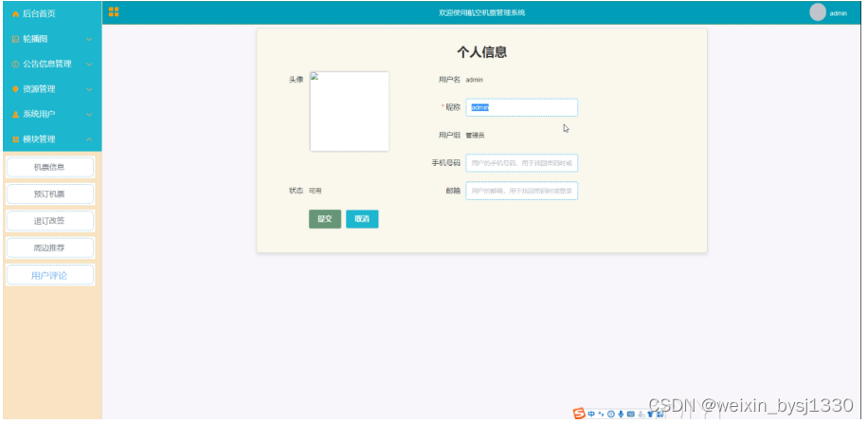868x424 pixels.
Task: Open the 用户评论 submenu item
Action: [50, 275]
